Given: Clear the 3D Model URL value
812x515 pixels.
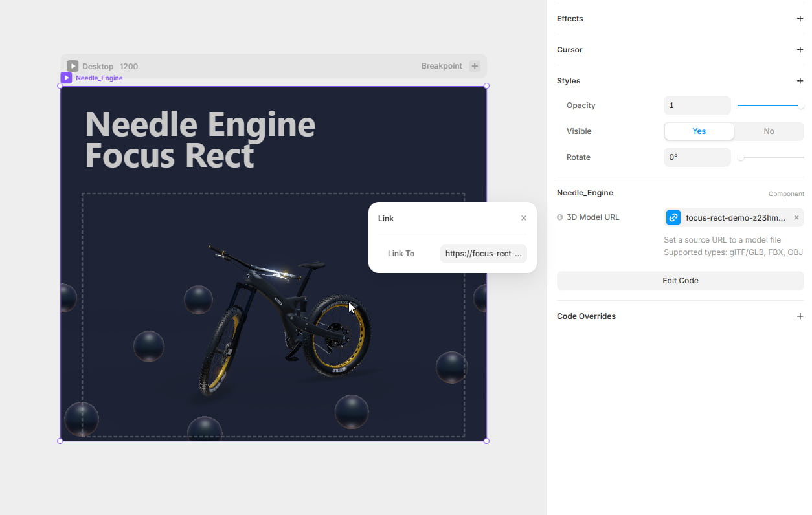Looking at the screenshot, I should (796, 217).
